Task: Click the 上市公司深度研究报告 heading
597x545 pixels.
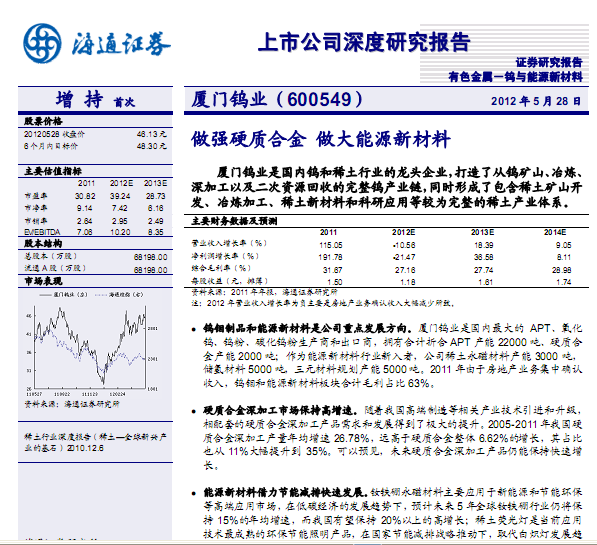Action: coord(364,42)
